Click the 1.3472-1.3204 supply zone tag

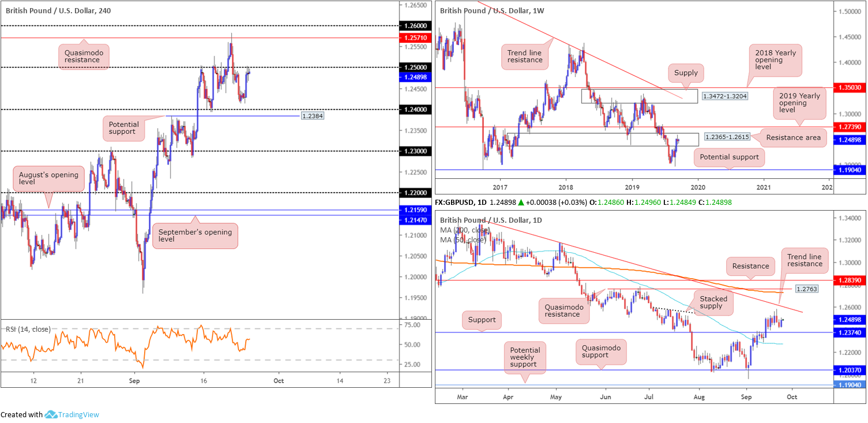724,96
